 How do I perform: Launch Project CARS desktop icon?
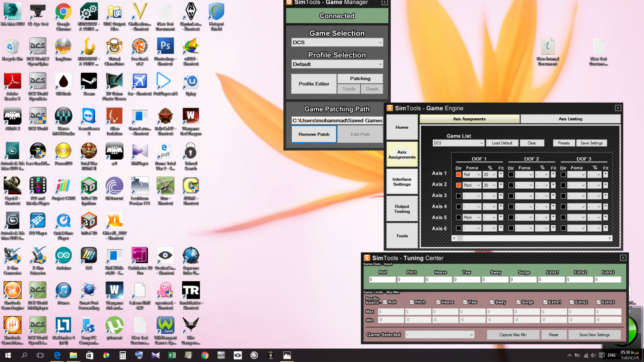(64, 189)
